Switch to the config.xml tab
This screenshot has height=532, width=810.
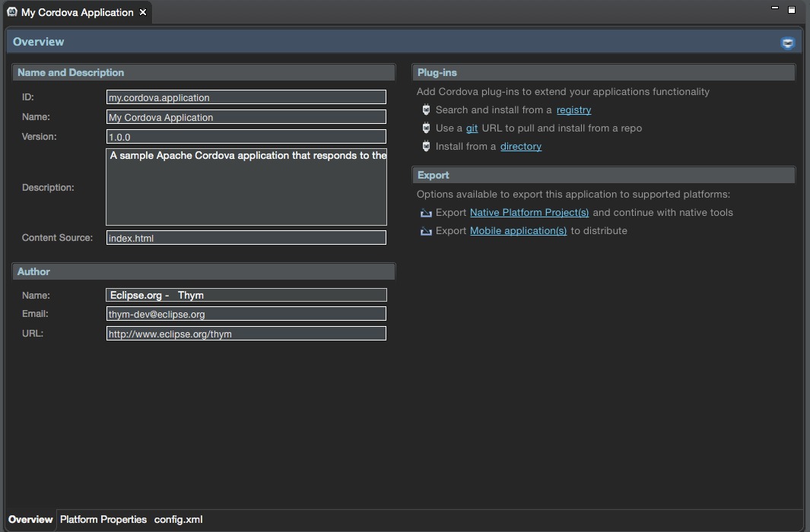tap(178, 519)
